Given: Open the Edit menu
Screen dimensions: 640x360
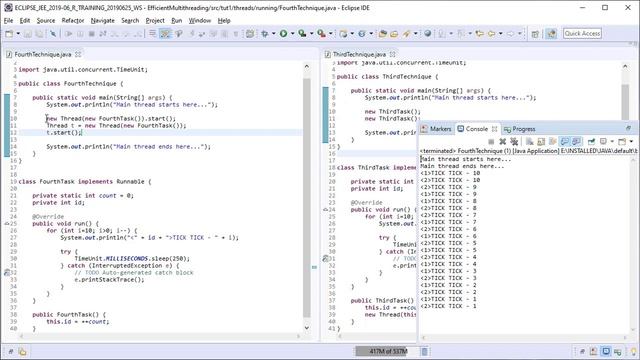Looking at the screenshot, I should click(x=24, y=20).
